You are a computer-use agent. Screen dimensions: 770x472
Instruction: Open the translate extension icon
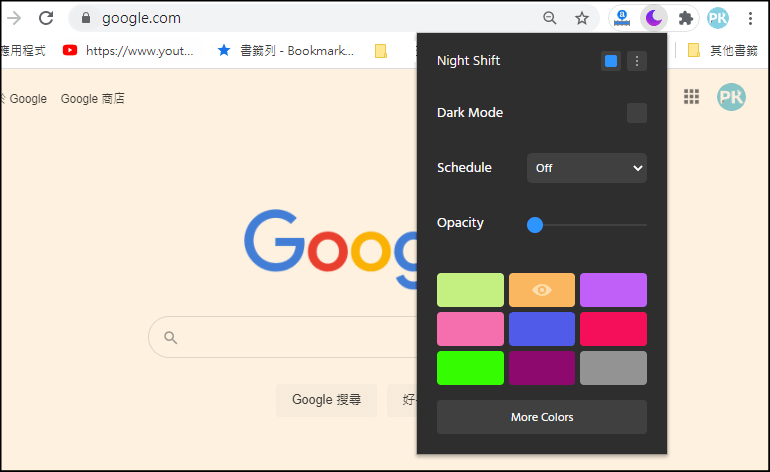[622, 18]
